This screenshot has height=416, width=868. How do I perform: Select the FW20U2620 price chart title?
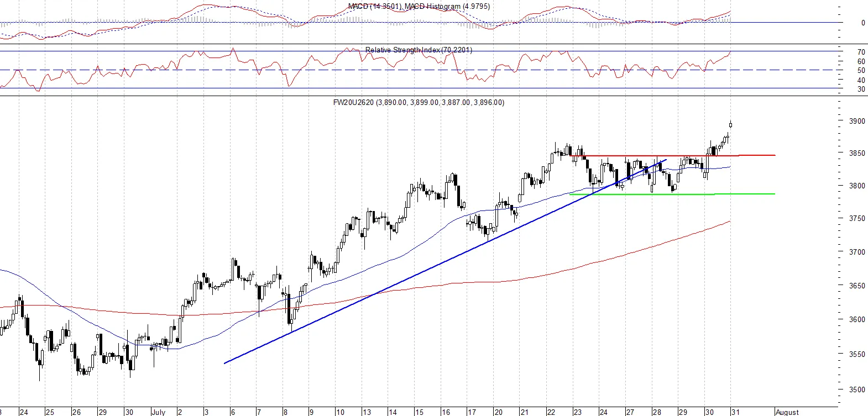click(419, 102)
